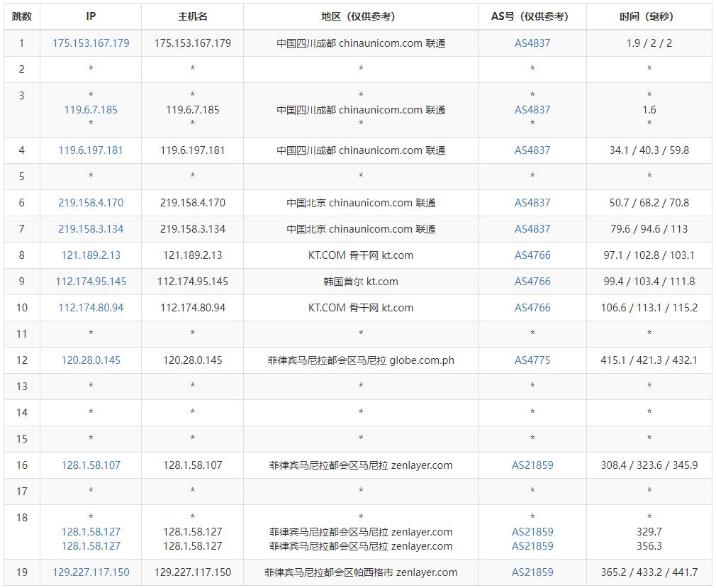Click time value 1.9 / 2 / 2

tap(649, 43)
